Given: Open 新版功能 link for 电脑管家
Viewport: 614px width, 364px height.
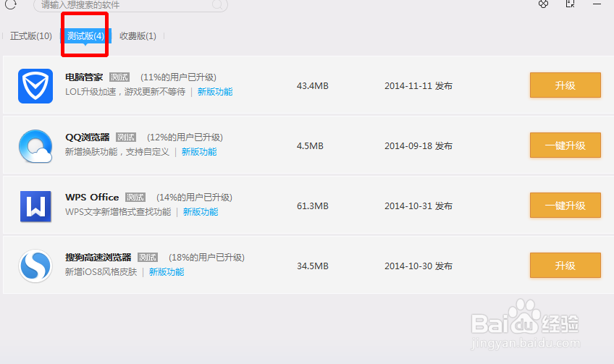Looking at the screenshot, I should click(215, 92).
